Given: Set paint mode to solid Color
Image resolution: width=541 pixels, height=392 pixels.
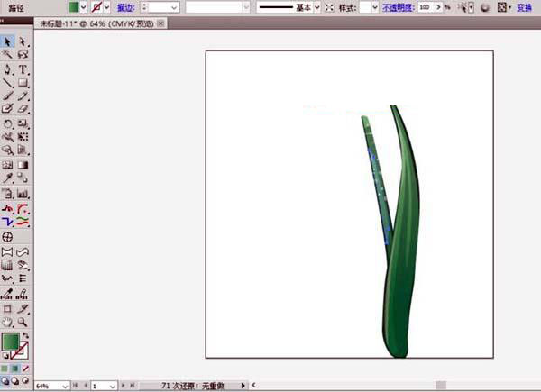Looking at the screenshot, I should pos(5,369).
